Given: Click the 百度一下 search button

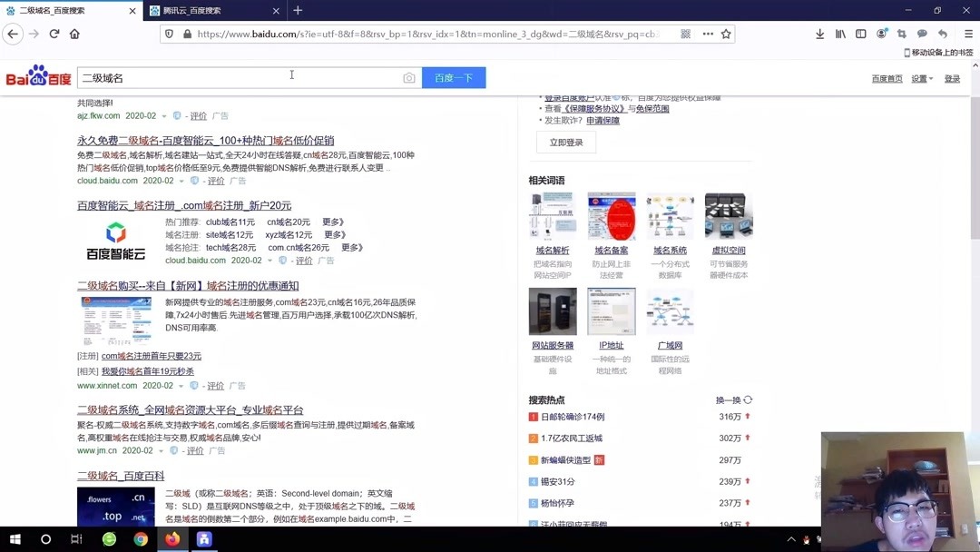Looking at the screenshot, I should [454, 77].
